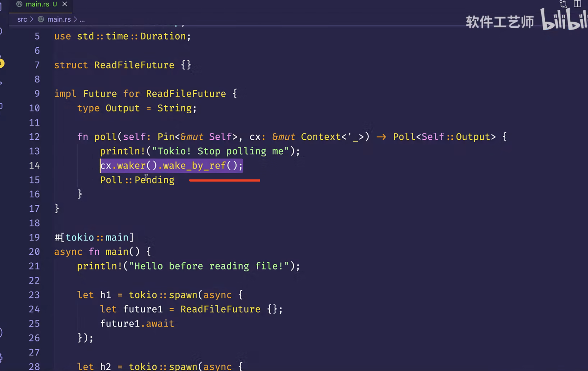The width and height of the screenshot is (588, 371).
Task: Click Duration in the use statement
Action: coord(163,36)
